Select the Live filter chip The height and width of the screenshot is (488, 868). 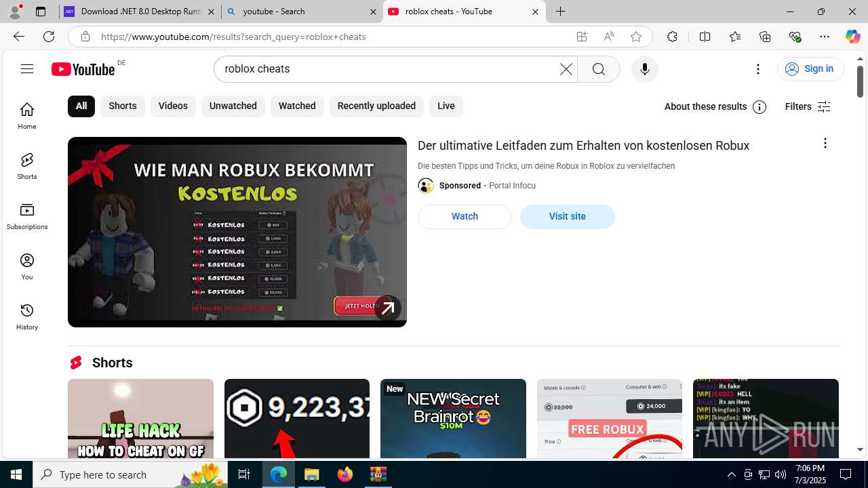[x=446, y=106]
